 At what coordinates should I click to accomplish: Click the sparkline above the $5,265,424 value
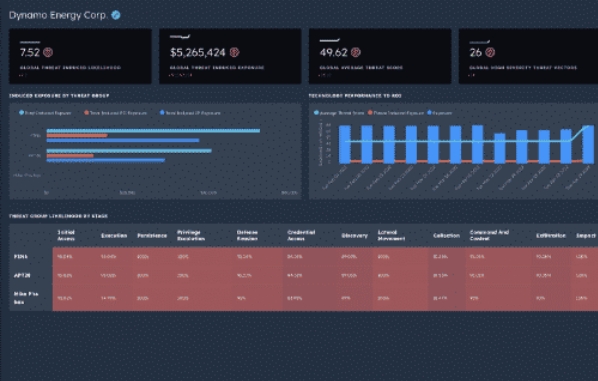(180, 37)
